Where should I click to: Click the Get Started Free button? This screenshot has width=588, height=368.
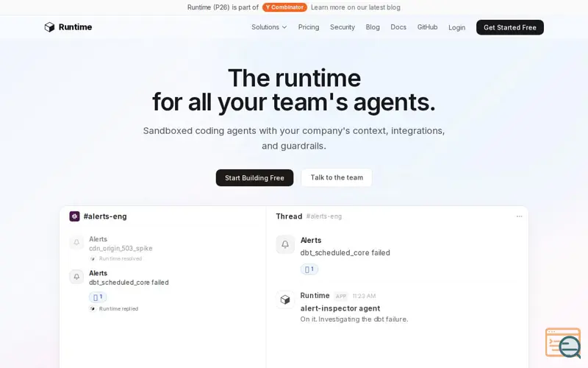tap(510, 27)
